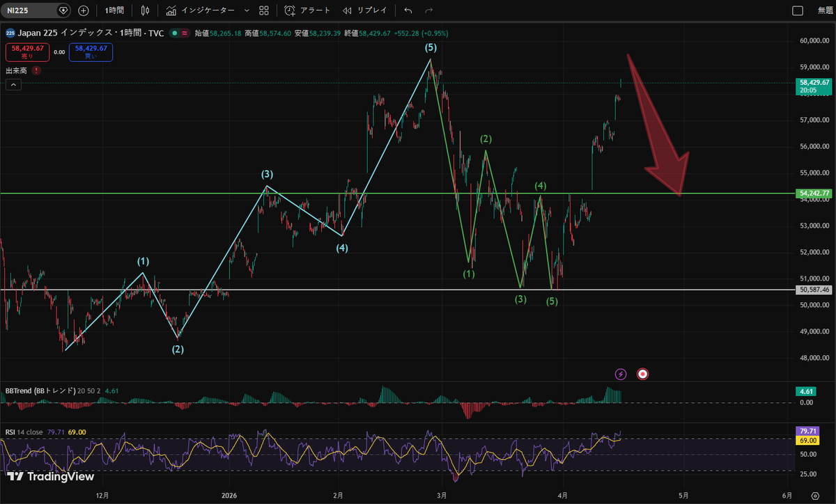The image size is (836, 504).
Task: Click the purple lightning event marker
Action: click(621, 374)
